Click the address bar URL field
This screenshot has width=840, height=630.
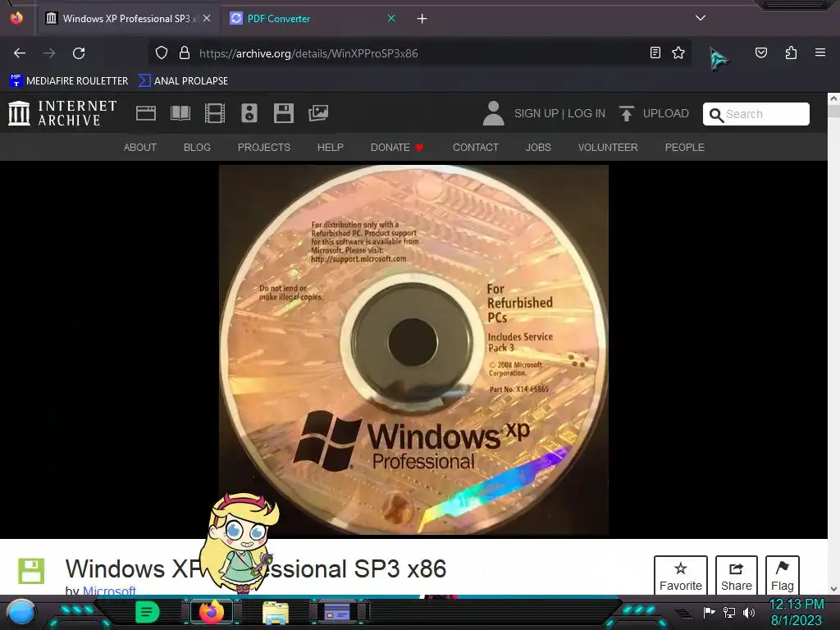418,53
